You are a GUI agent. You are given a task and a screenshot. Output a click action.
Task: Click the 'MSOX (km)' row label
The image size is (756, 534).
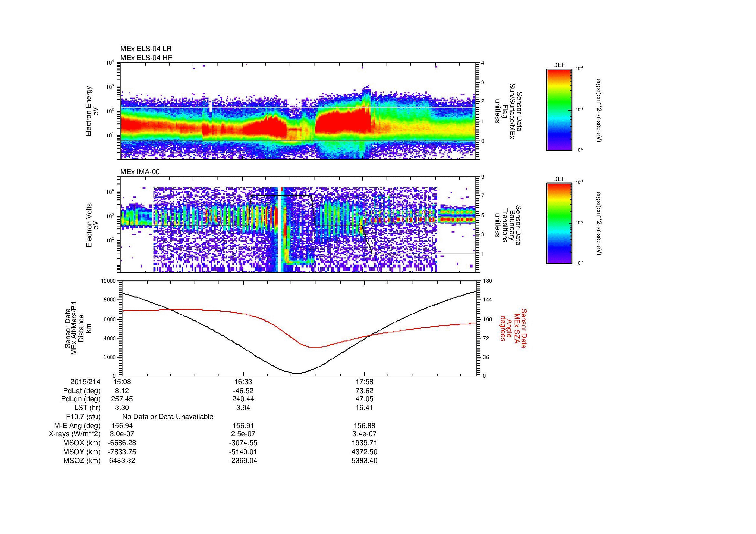pos(82,443)
